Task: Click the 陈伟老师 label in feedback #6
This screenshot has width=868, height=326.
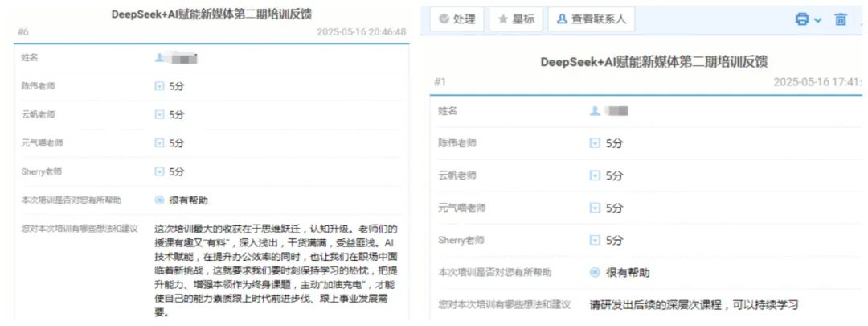Action: click(x=39, y=86)
